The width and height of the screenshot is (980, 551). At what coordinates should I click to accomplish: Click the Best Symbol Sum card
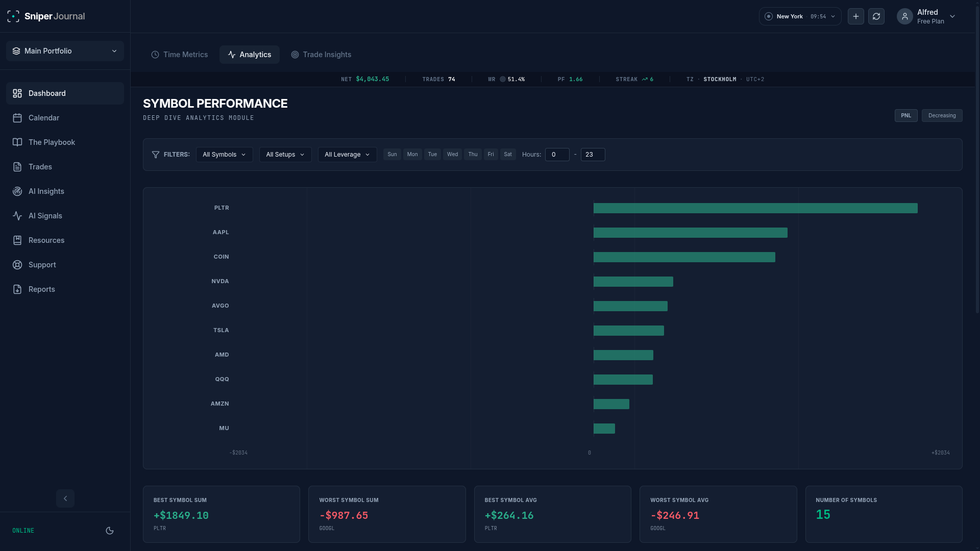222,514
